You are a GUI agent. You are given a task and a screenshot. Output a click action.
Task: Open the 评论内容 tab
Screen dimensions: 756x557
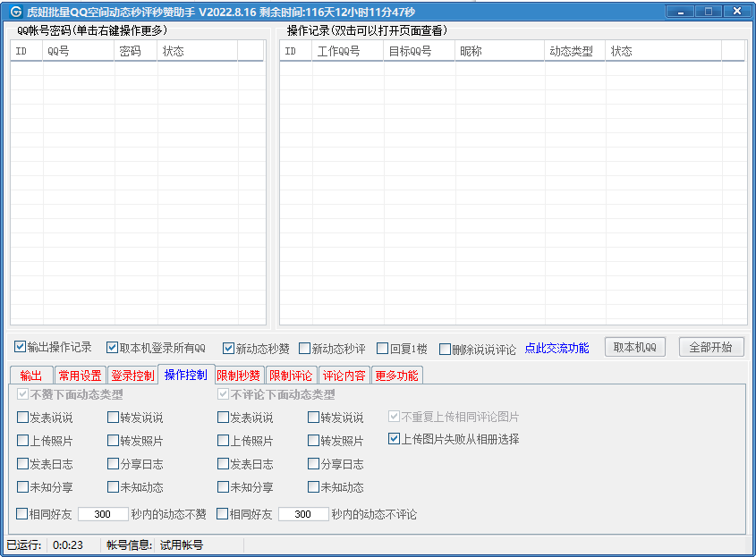click(344, 376)
